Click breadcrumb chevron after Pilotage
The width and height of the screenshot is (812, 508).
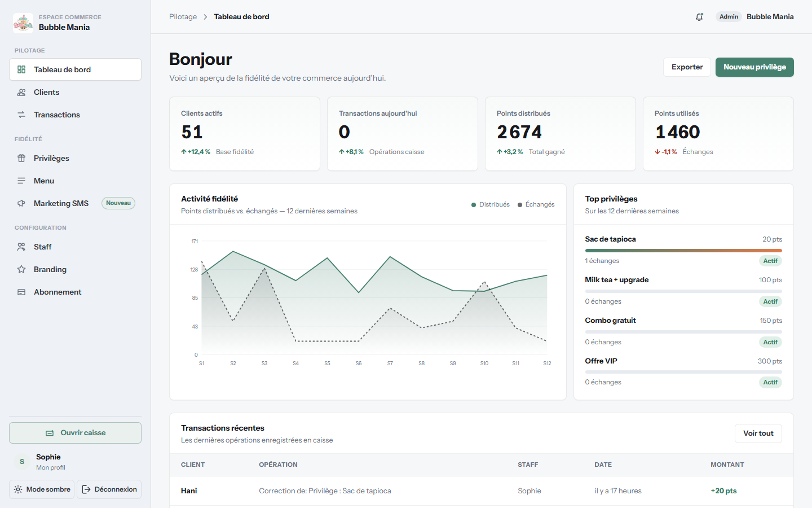click(x=205, y=17)
